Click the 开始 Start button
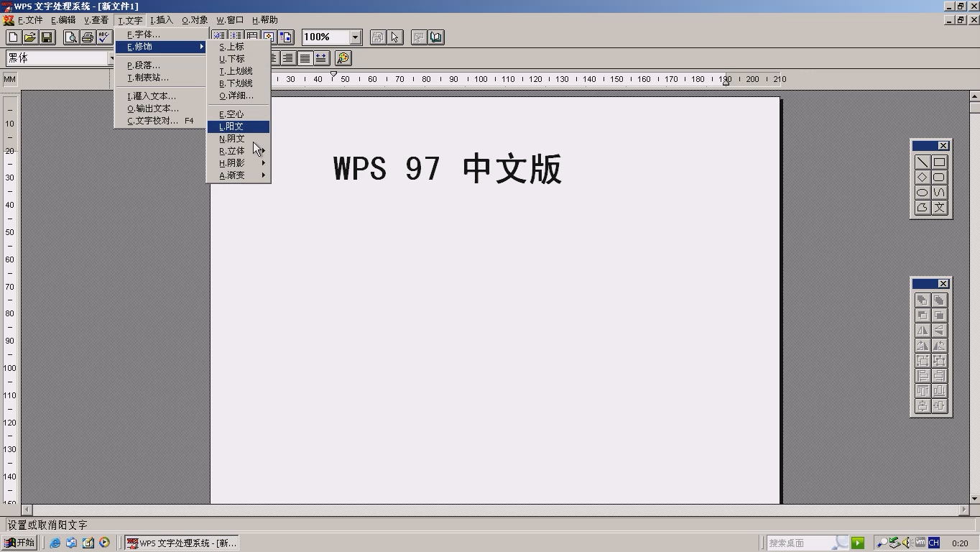980x552 pixels. 19,543
